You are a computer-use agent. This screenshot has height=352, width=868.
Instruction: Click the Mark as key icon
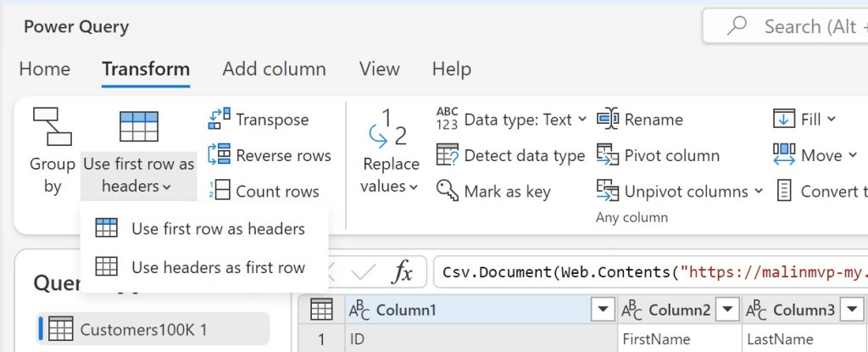point(448,191)
